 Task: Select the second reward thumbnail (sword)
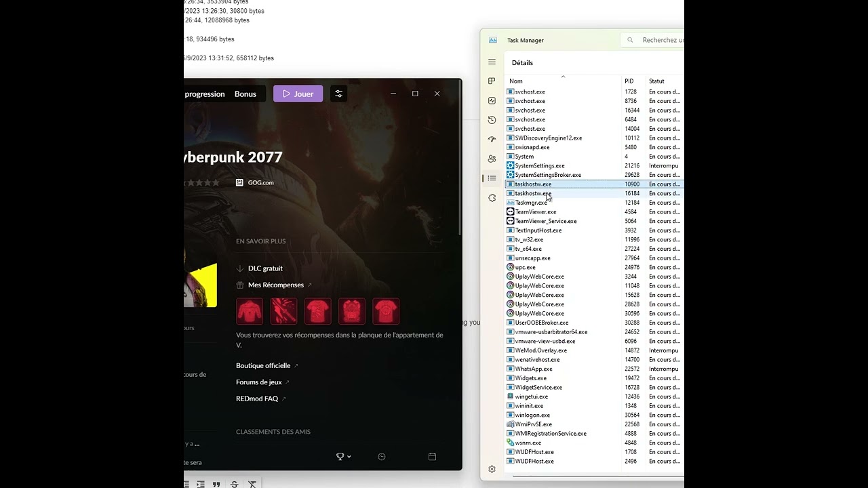click(x=283, y=311)
